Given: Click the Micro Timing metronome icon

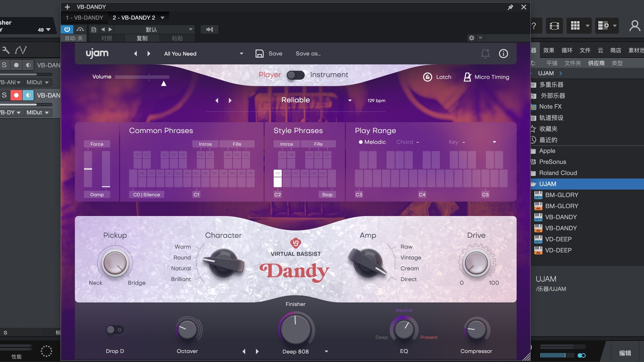Looking at the screenshot, I should (x=467, y=77).
